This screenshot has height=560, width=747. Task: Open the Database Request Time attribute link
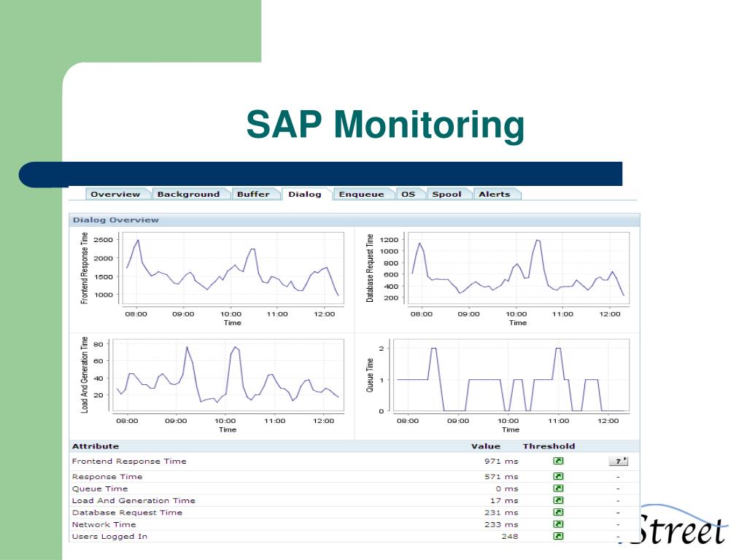[x=127, y=513]
